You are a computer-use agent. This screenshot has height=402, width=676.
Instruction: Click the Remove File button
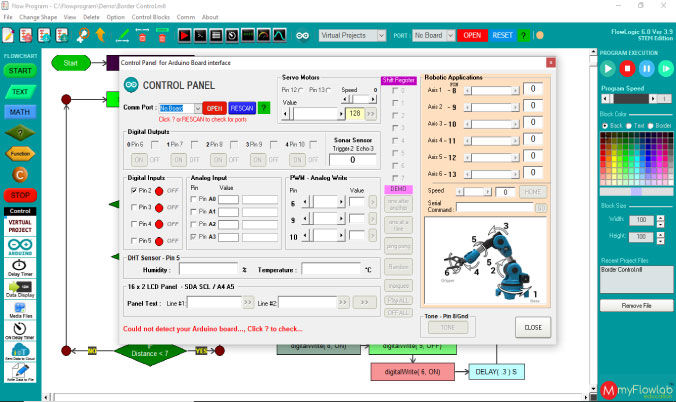[x=636, y=306]
